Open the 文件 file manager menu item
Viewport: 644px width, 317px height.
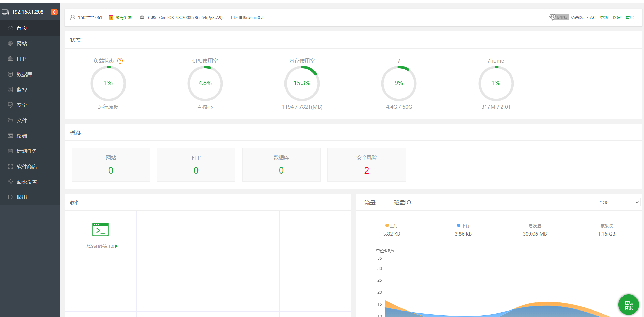coord(30,120)
